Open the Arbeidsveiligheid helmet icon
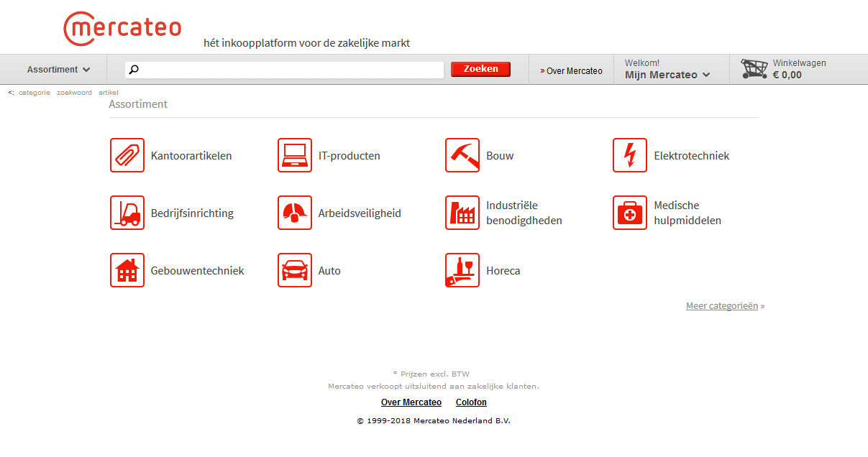The width and height of the screenshot is (868, 457). [x=295, y=213]
